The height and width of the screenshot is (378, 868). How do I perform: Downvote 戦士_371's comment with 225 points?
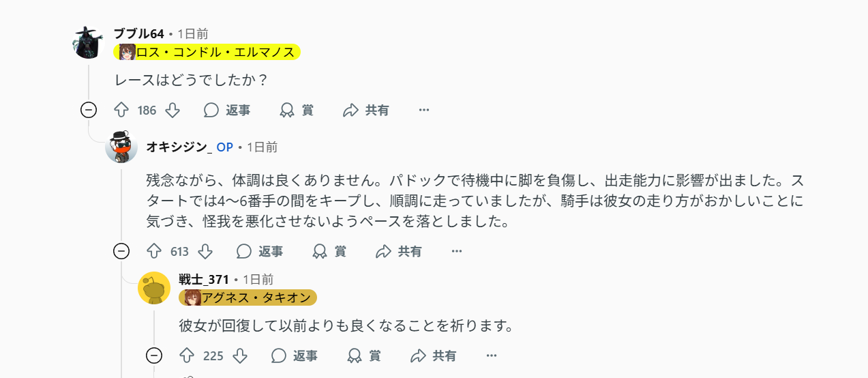point(239,355)
